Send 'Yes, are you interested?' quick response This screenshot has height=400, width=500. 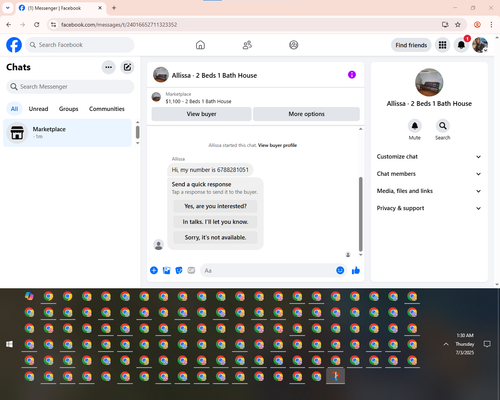(x=215, y=206)
